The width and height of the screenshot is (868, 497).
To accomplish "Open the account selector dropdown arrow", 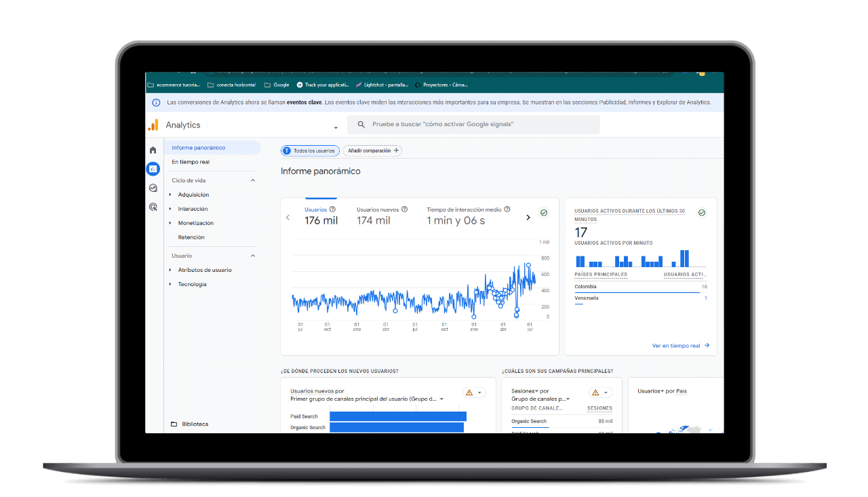I will pyautogui.click(x=336, y=127).
